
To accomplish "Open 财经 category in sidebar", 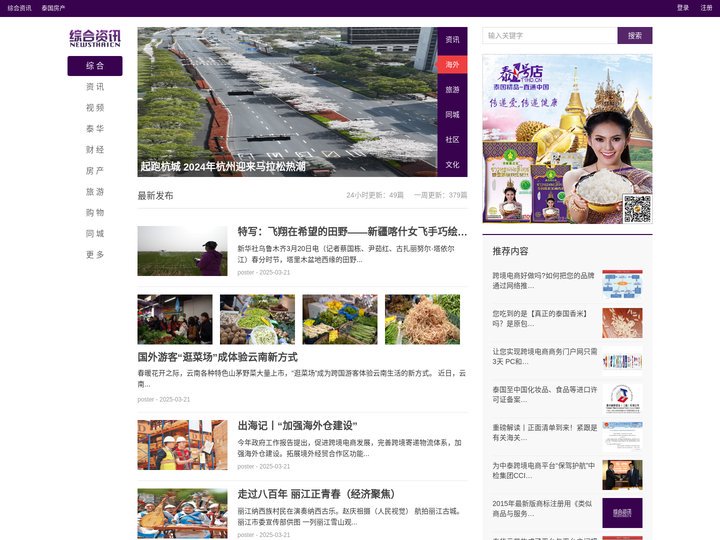I will coord(95,150).
